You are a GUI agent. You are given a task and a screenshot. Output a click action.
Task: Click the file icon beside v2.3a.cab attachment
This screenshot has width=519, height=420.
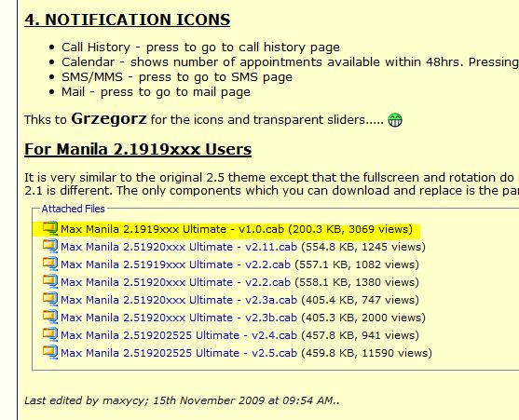(x=50, y=299)
